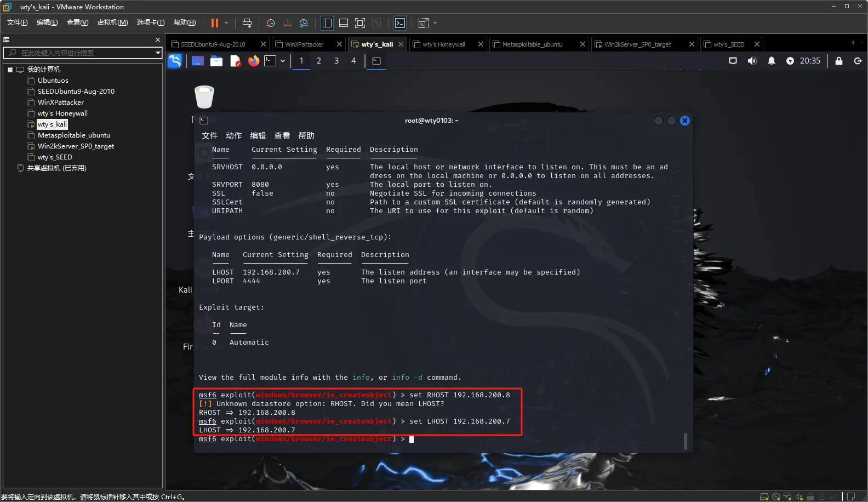Select SEEDUbuntu9-Aug-2010 in library tree
868x502 pixels.
coord(76,92)
